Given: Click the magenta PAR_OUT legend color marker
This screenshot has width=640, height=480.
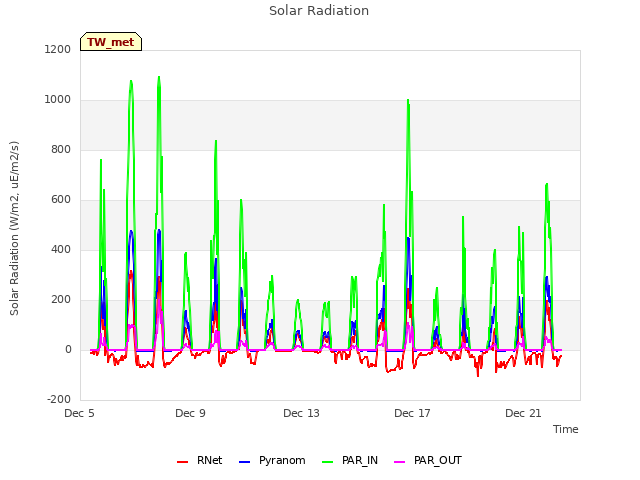Looking at the screenshot, I should point(400,462).
